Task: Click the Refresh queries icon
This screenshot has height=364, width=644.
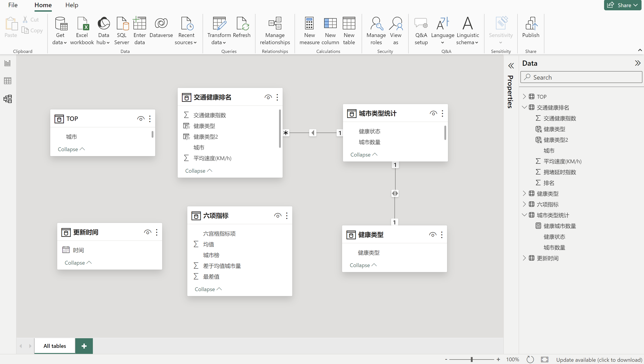Action: tap(242, 24)
